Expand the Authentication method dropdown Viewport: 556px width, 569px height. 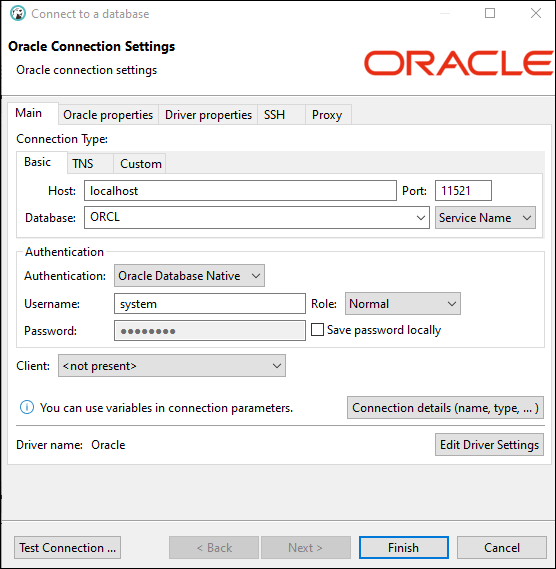coord(189,276)
